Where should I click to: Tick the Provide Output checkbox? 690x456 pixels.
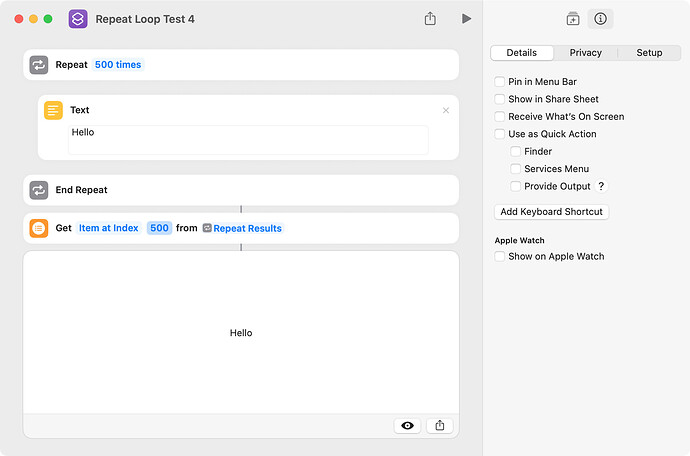coord(515,186)
